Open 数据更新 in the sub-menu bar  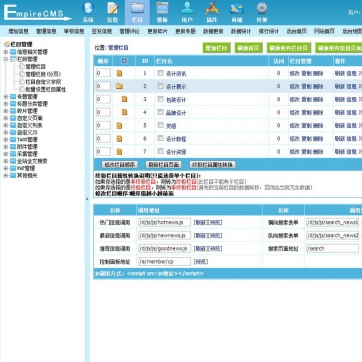pyautogui.click(x=213, y=31)
